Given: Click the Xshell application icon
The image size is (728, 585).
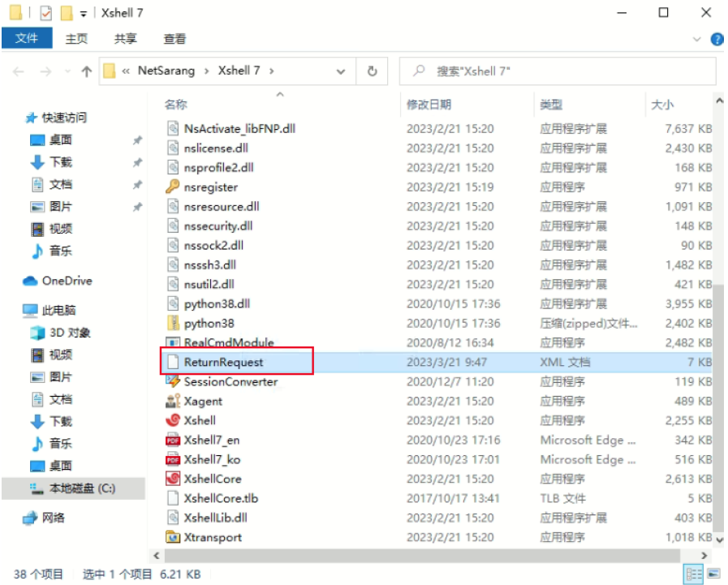Looking at the screenshot, I should (172, 420).
